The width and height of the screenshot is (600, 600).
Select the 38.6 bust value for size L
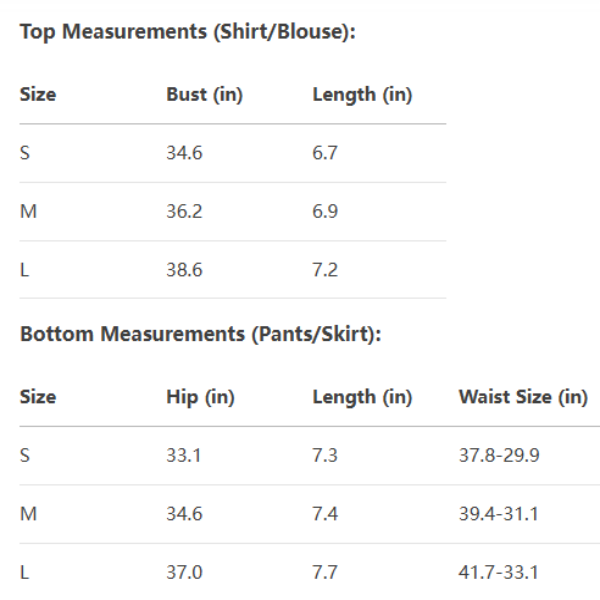(184, 270)
